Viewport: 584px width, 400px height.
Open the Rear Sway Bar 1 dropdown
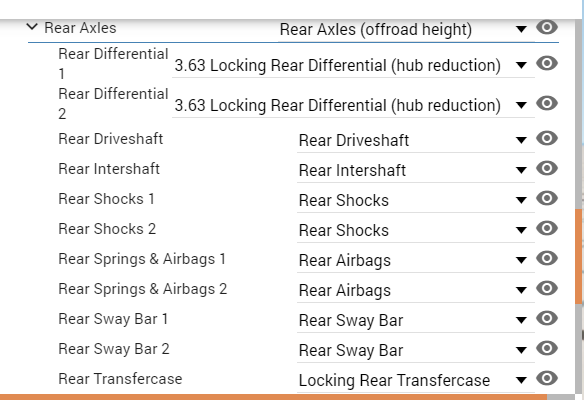tap(416, 321)
